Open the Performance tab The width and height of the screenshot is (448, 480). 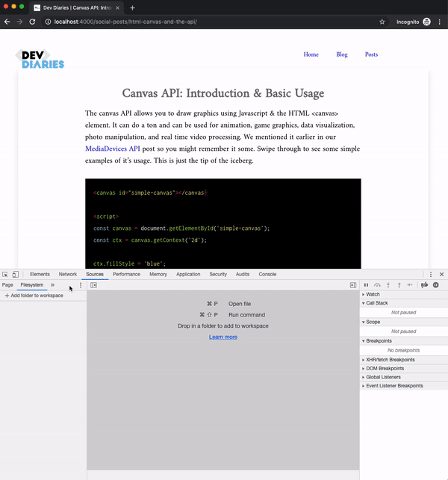126,274
